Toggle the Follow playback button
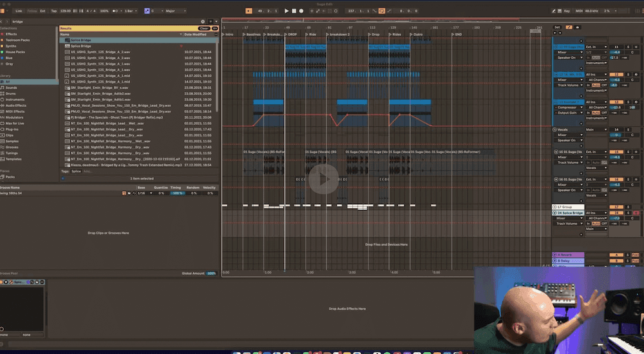The width and height of the screenshot is (644, 354). pyautogui.click(x=32, y=11)
